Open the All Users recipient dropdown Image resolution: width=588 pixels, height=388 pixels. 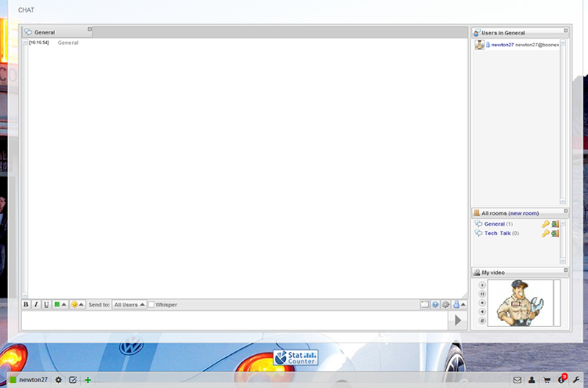tap(129, 304)
